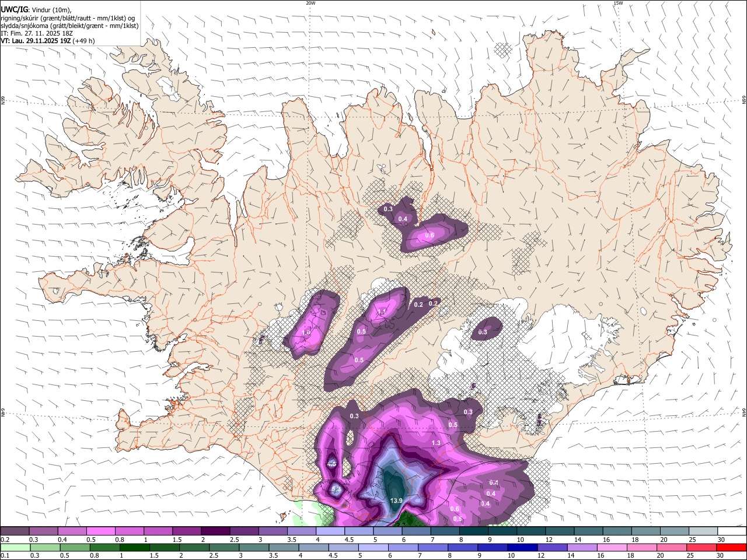Click the '0.1' label starting the bottom legend scale
747x560 pixels.
pyautogui.click(x=5, y=556)
